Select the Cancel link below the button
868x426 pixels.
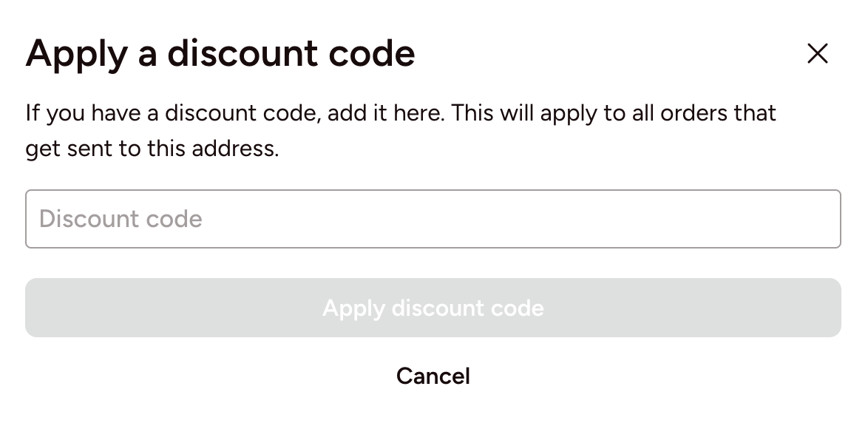433,376
